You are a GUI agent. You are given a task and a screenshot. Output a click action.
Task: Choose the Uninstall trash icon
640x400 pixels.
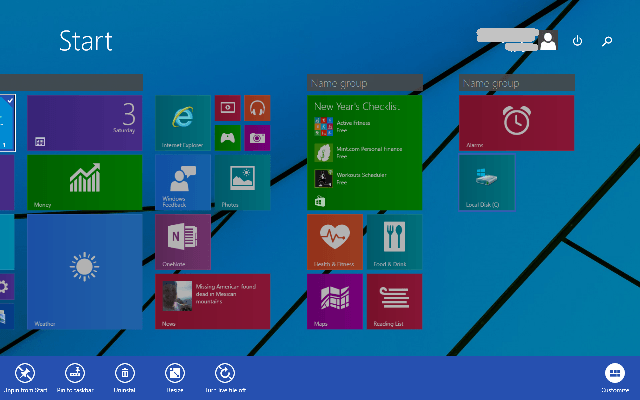click(x=125, y=373)
